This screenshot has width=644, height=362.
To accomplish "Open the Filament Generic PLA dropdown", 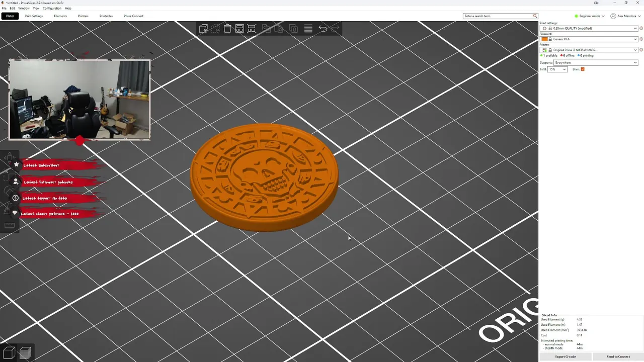I will (589, 39).
